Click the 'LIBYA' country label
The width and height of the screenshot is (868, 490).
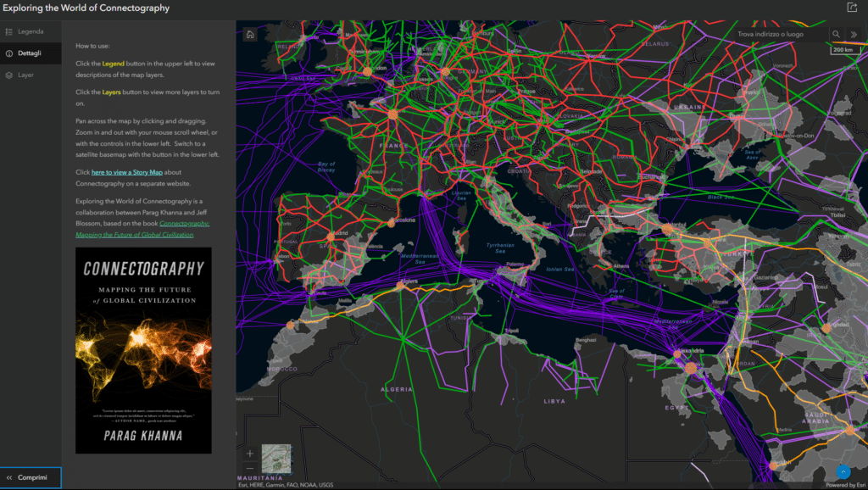pos(554,401)
